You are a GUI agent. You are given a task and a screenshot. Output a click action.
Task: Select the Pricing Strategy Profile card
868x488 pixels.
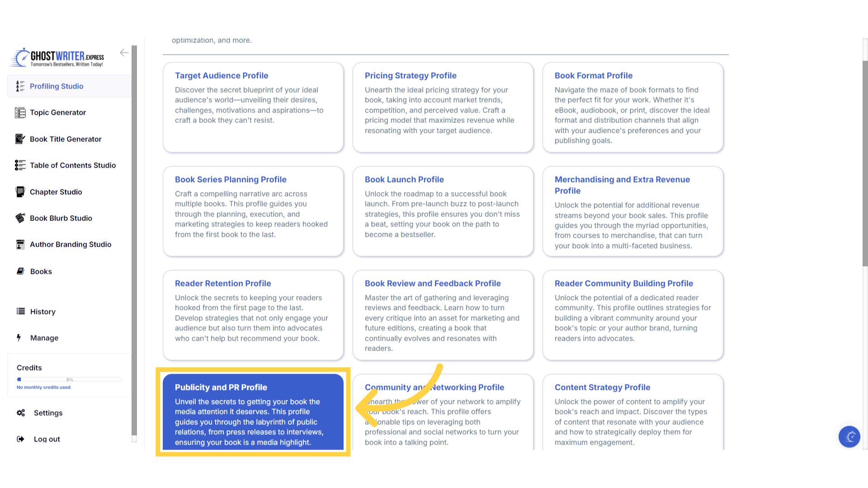(x=443, y=107)
